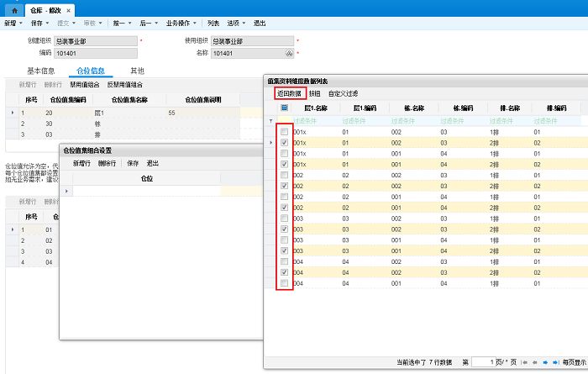The width and height of the screenshot is (588, 374).
Task: Jump to last page arrow in pager
Action: [554, 362]
